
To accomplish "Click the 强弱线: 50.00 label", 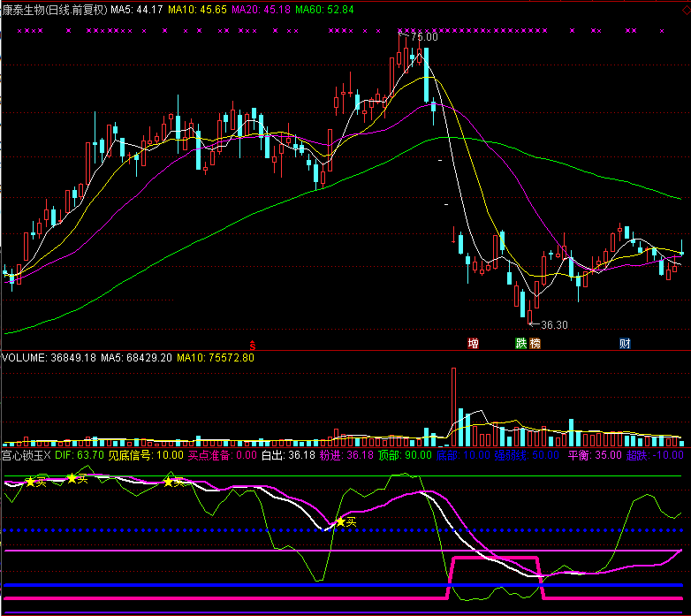I will coord(527,455).
